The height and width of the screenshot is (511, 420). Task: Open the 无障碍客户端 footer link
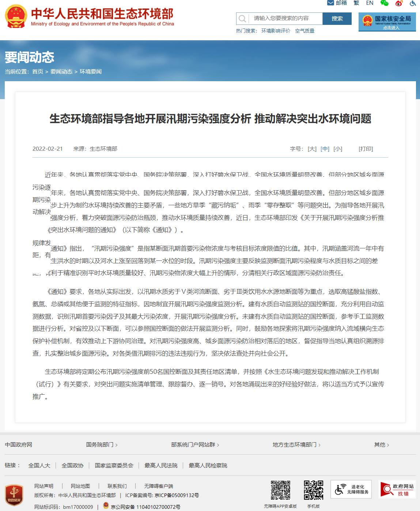tap(159, 486)
